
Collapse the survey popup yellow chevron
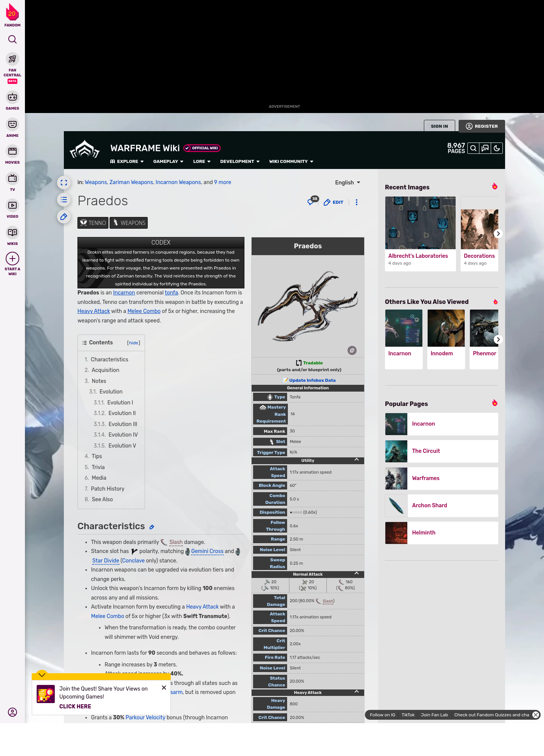tap(42, 675)
